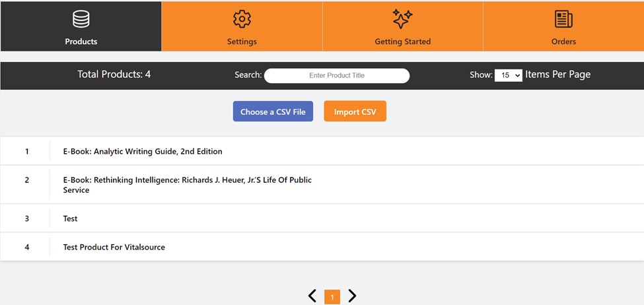Select the Products tab label

coord(81,42)
